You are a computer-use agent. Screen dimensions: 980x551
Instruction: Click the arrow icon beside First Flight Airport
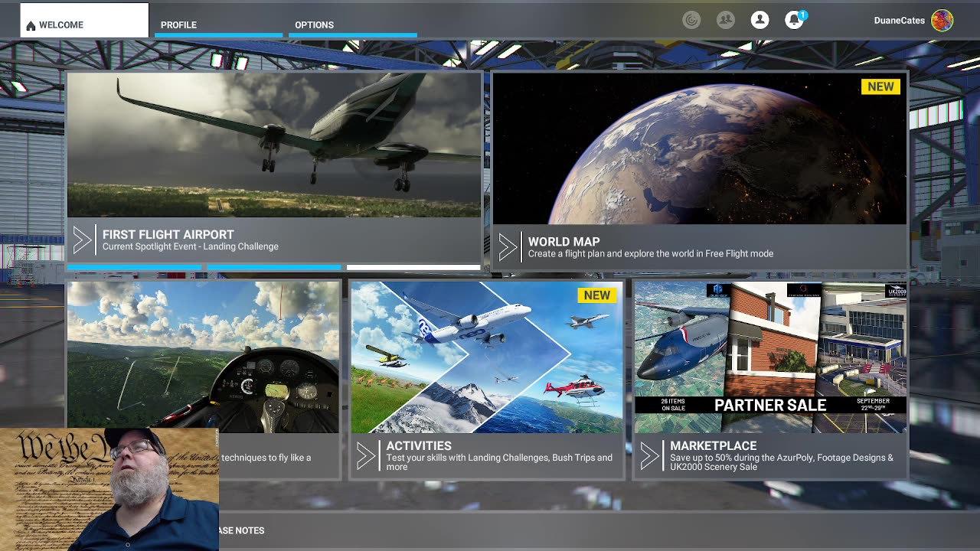(83, 240)
